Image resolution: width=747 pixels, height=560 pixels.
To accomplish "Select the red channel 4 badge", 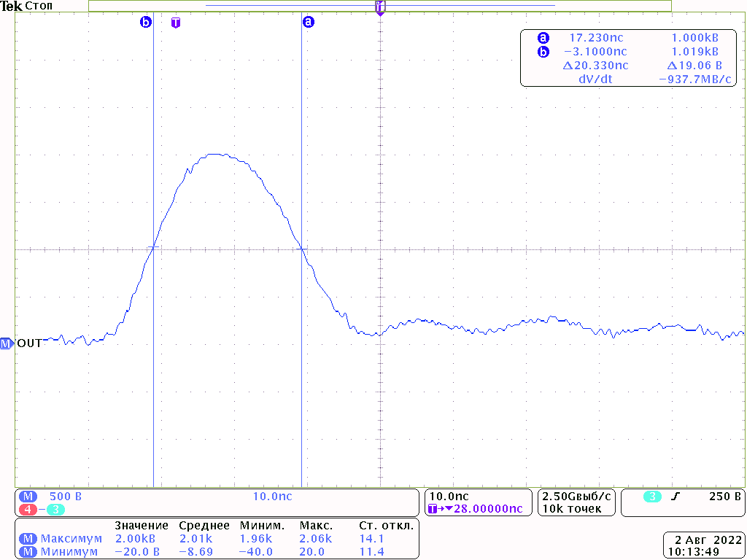I will click(x=28, y=509).
